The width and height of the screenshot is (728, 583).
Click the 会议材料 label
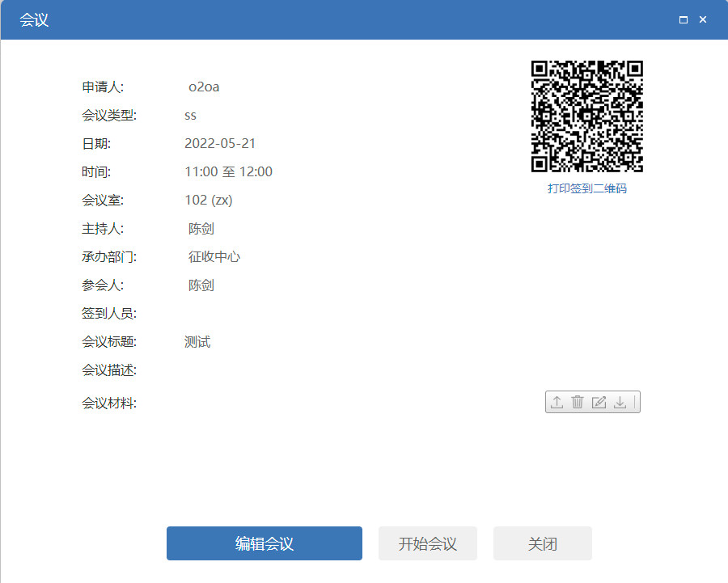(109, 403)
